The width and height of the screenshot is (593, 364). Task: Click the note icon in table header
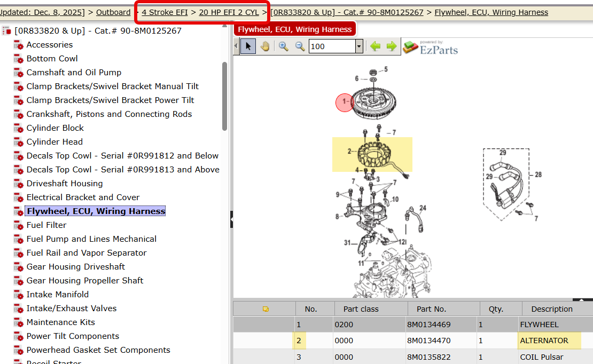click(266, 309)
